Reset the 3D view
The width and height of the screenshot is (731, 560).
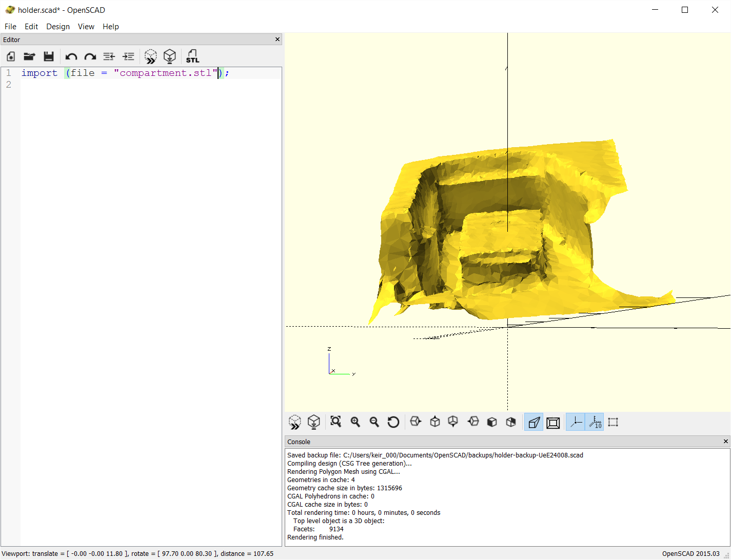[x=393, y=422]
